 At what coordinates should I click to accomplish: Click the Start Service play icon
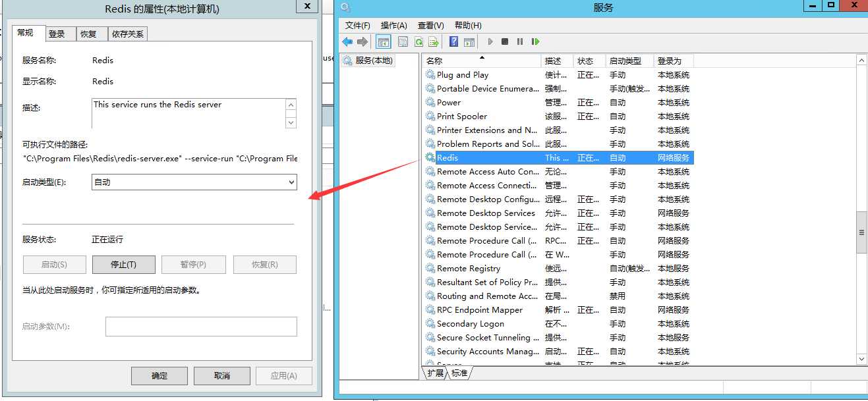click(490, 41)
